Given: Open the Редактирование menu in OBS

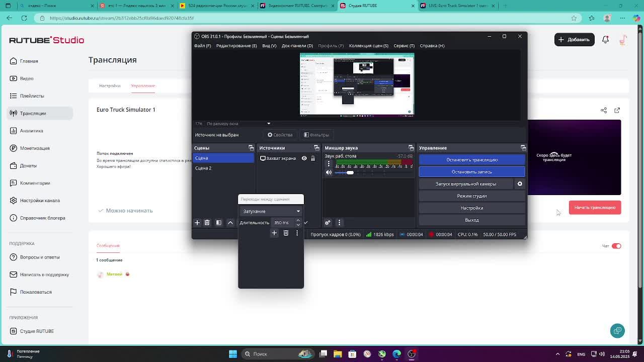Looking at the screenshot, I should coord(236,46).
